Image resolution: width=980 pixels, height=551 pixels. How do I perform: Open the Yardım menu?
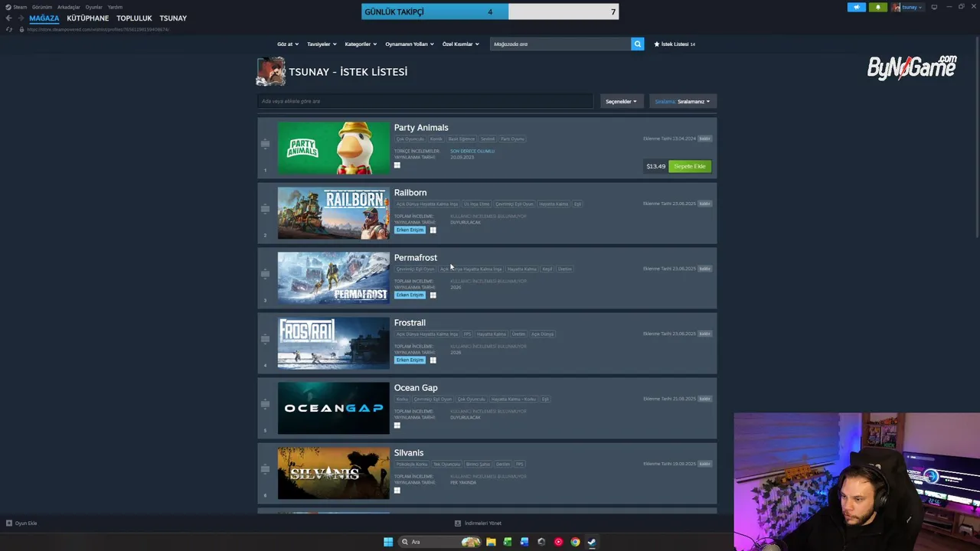pyautogui.click(x=115, y=7)
